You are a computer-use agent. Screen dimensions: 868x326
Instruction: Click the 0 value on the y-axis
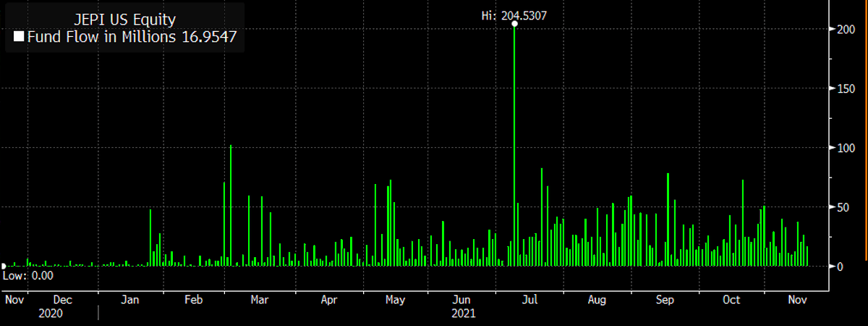click(x=841, y=266)
